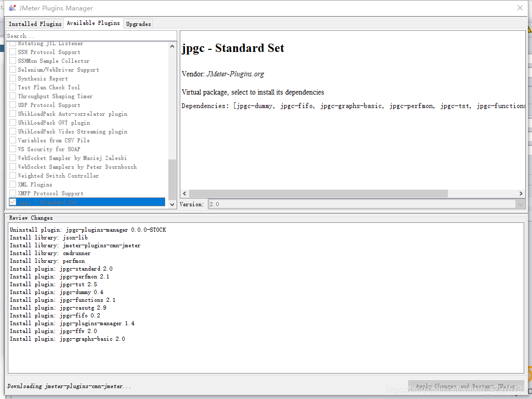This screenshot has width=532, height=399.
Task: Switch to the Installed Plugins tab
Action: click(35, 24)
